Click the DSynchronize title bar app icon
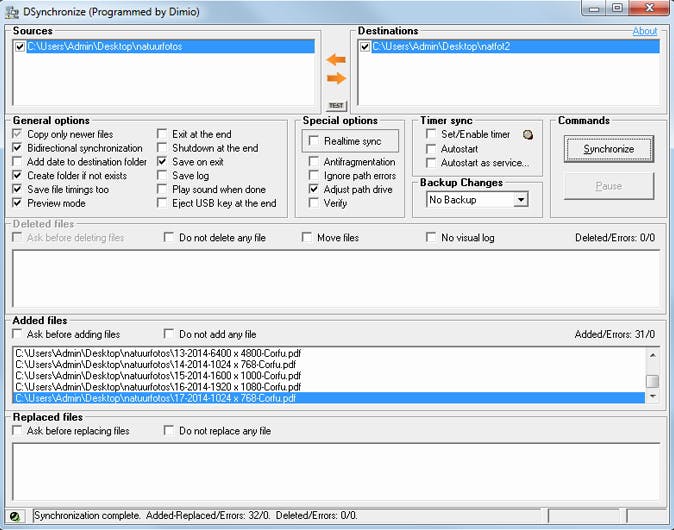674x530 pixels. pos(12,12)
